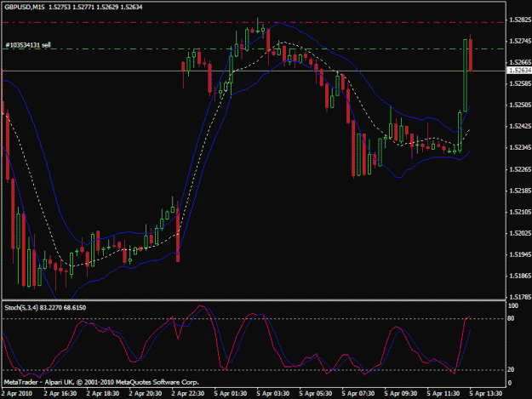Click the current price tag 1.52634
Screen dimensions: 532x399
click(520, 70)
